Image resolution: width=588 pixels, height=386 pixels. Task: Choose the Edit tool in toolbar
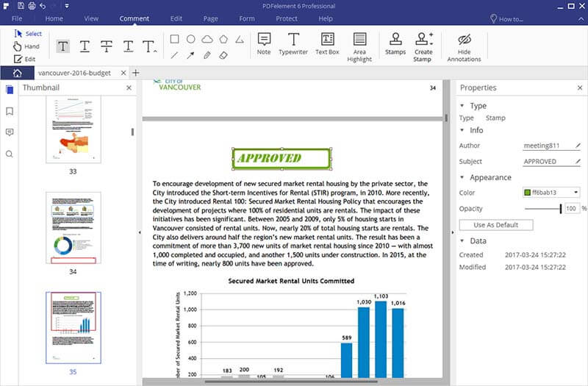click(24, 59)
